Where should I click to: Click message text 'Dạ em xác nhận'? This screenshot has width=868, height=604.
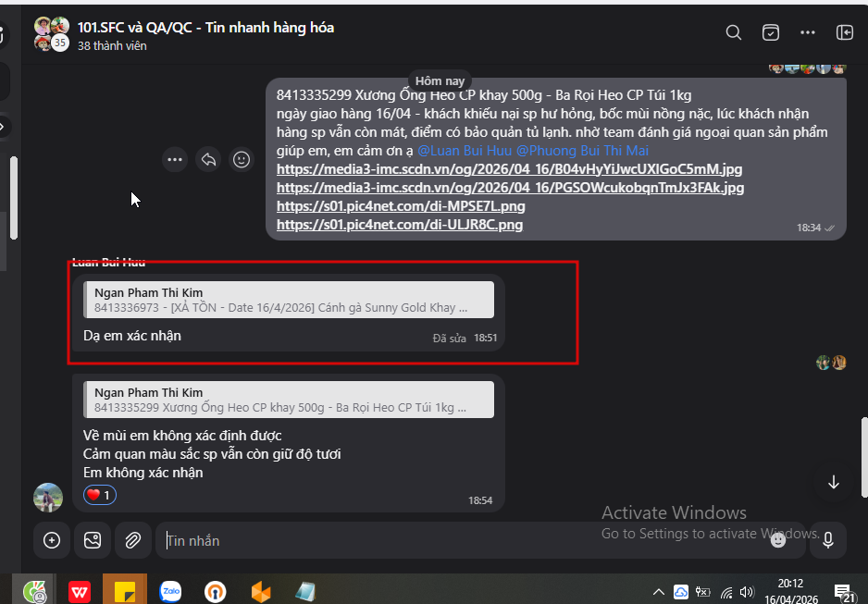pos(132,336)
